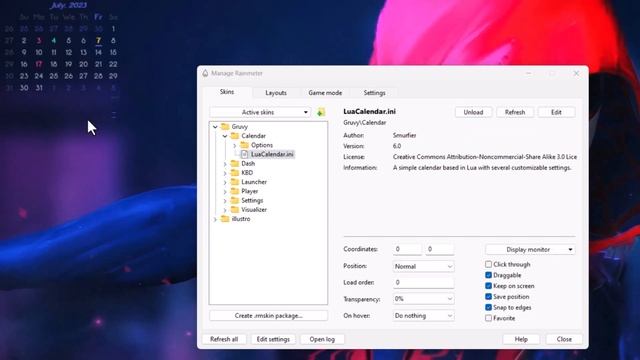
Task: Click the Rainmeter drop icon in the title bar
Action: [205, 73]
